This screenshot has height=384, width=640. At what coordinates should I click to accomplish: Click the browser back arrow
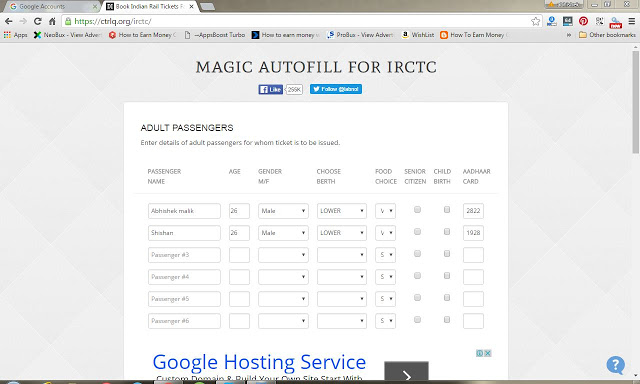pos(9,21)
